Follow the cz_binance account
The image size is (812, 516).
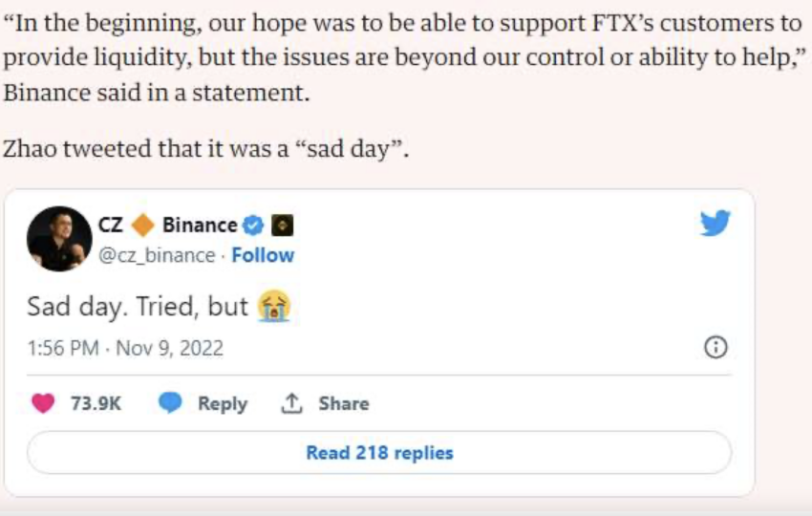[x=263, y=255]
